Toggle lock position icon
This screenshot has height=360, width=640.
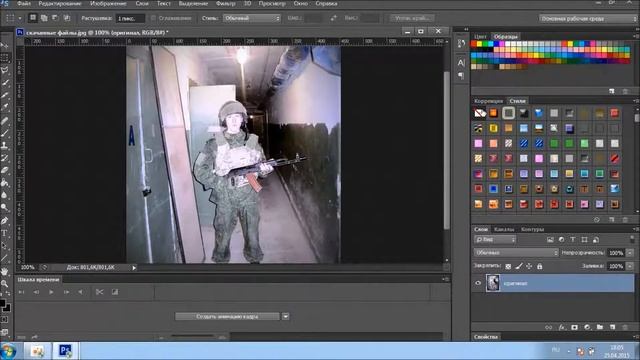point(529,266)
